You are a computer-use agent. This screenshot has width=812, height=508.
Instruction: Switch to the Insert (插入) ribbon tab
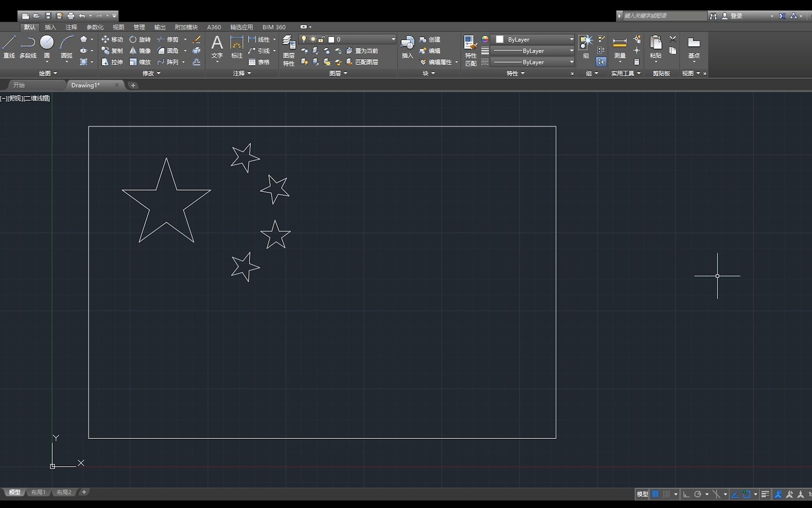tap(50, 27)
